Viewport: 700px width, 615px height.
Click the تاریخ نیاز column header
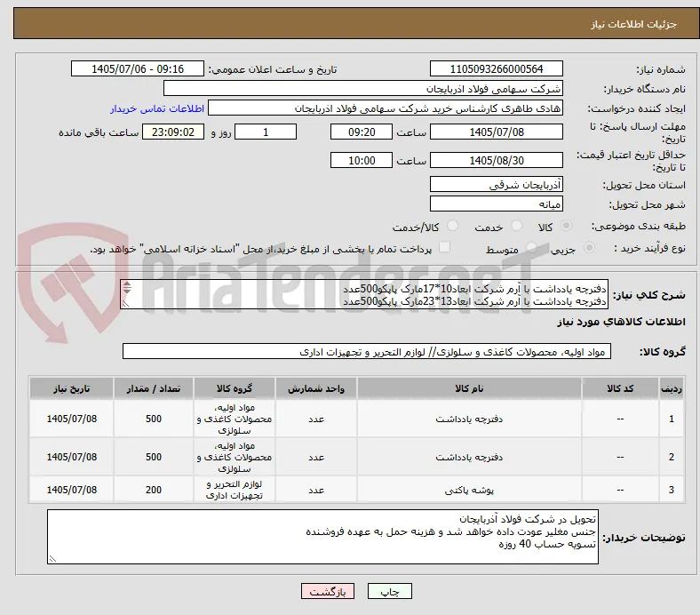coord(71,388)
